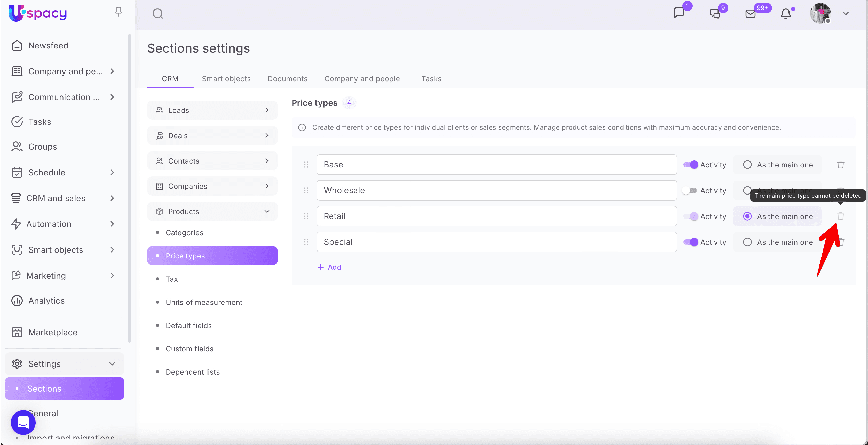Pin the sidebar with pin icon
Screen dimensions: 868x445
coord(118,12)
